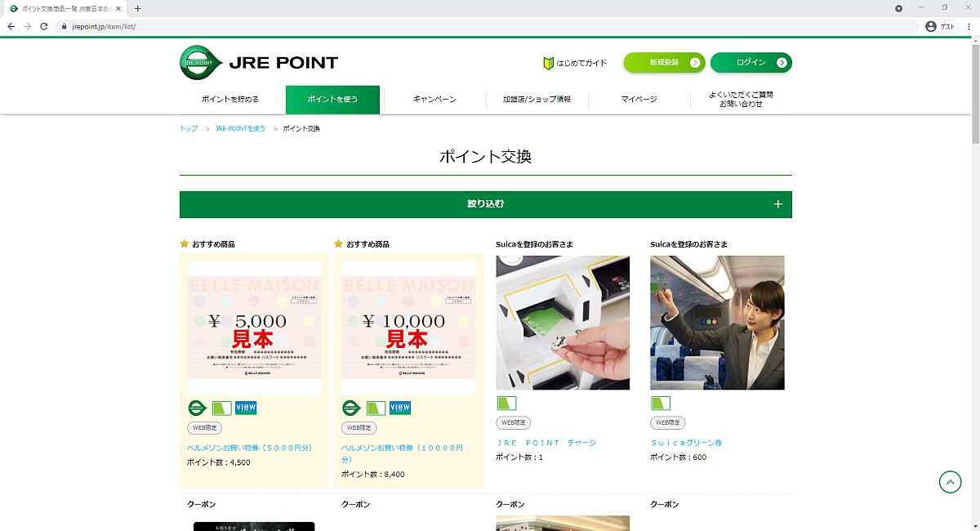
Task: Click ポイント数：600 text
Action: (x=679, y=457)
